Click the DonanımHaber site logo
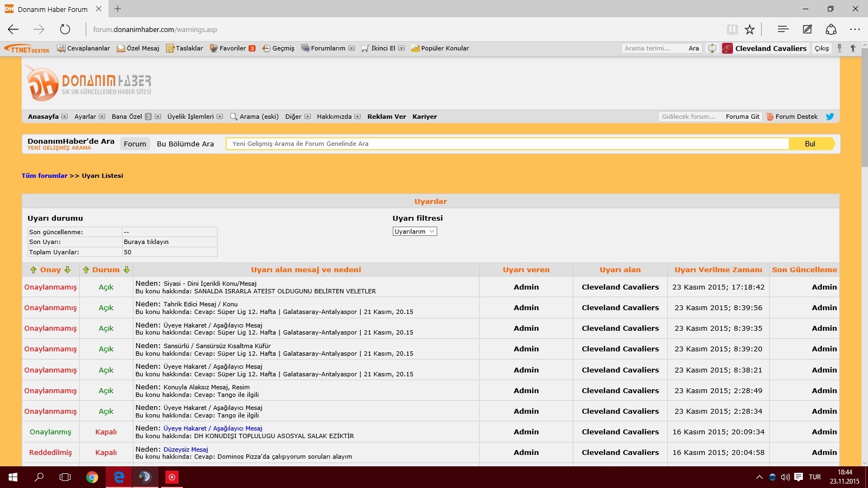Image resolution: width=868 pixels, height=488 pixels. click(x=89, y=84)
